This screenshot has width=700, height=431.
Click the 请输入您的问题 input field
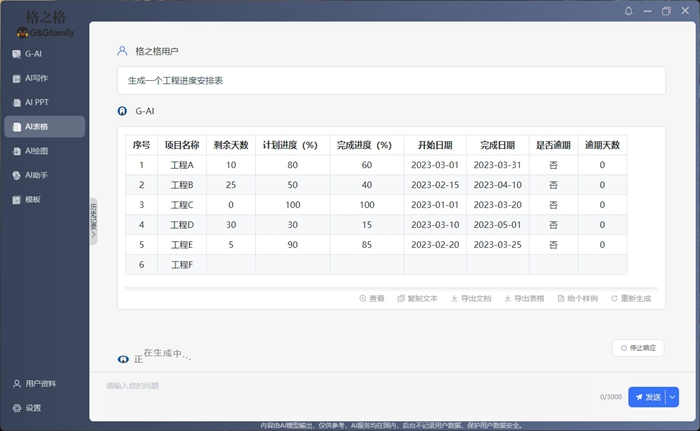[340, 386]
